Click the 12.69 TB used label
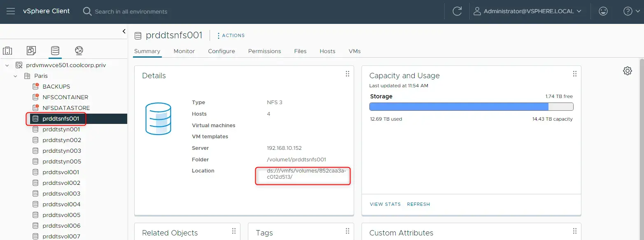Image resolution: width=644 pixels, height=240 pixels. point(386,119)
